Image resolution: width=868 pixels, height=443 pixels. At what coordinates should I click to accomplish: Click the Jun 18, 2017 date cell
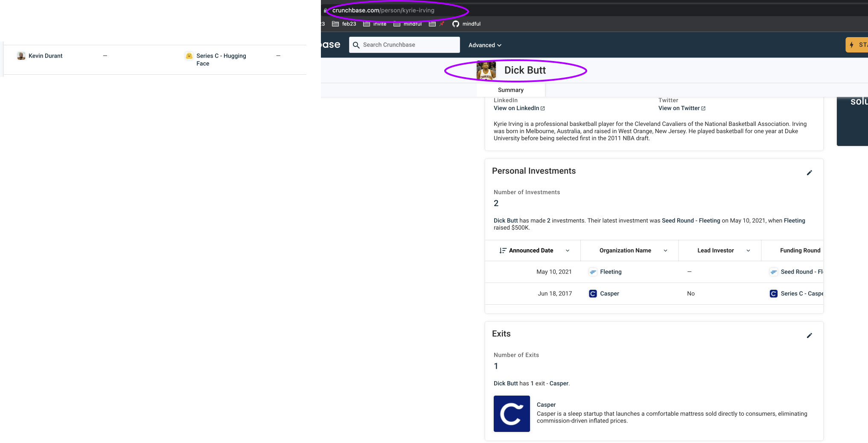[x=555, y=294]
